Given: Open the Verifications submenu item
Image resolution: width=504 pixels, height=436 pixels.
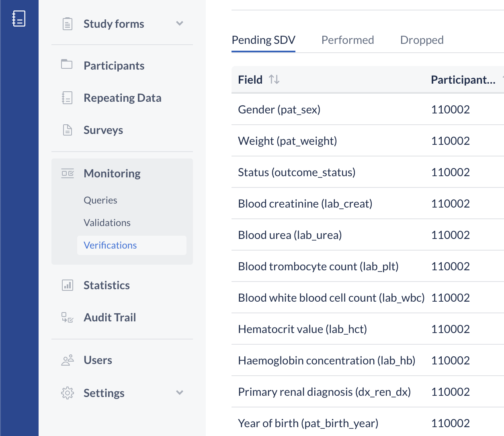Looking at the screenshot, I should (x=110, y=245).
